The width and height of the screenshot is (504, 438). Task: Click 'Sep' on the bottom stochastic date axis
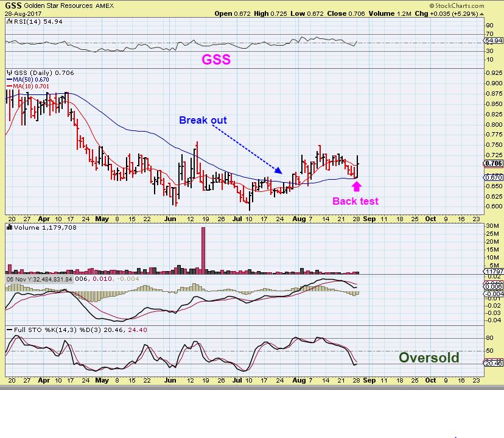369,380
